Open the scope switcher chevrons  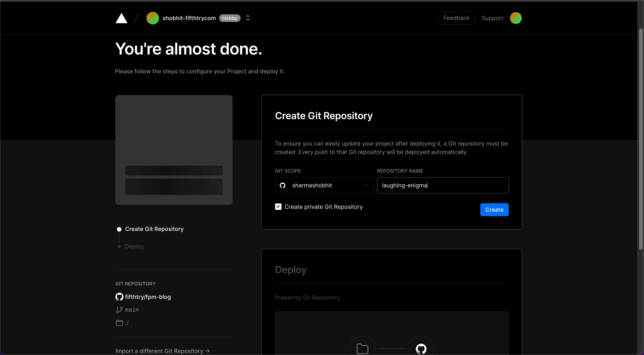(x=248, y=18)
